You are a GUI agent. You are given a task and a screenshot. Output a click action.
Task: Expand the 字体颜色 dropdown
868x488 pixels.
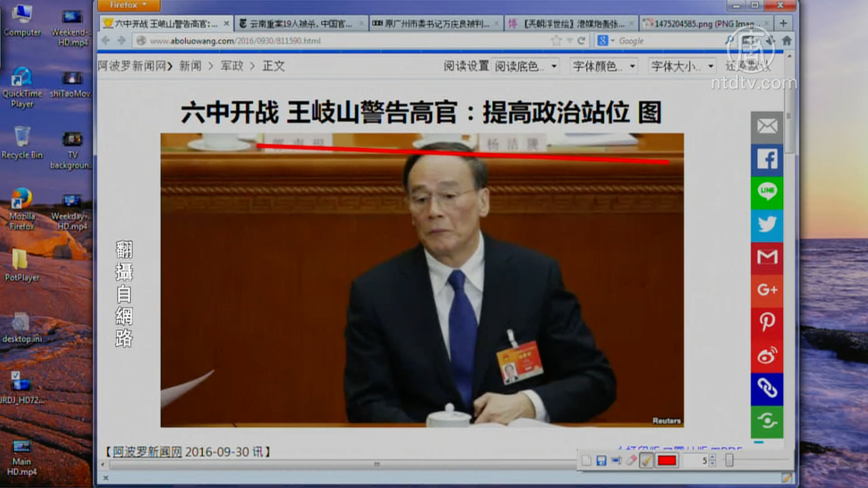604,66
